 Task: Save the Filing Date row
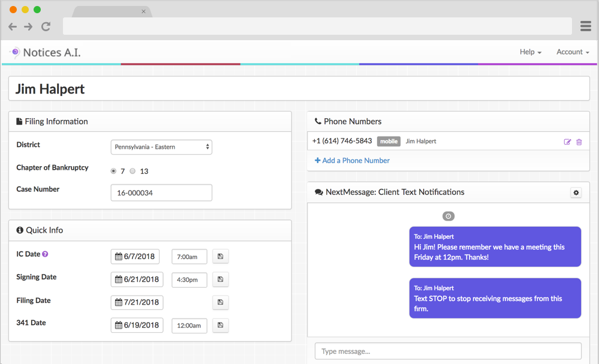pyautogui.click(x=221, y=302)
